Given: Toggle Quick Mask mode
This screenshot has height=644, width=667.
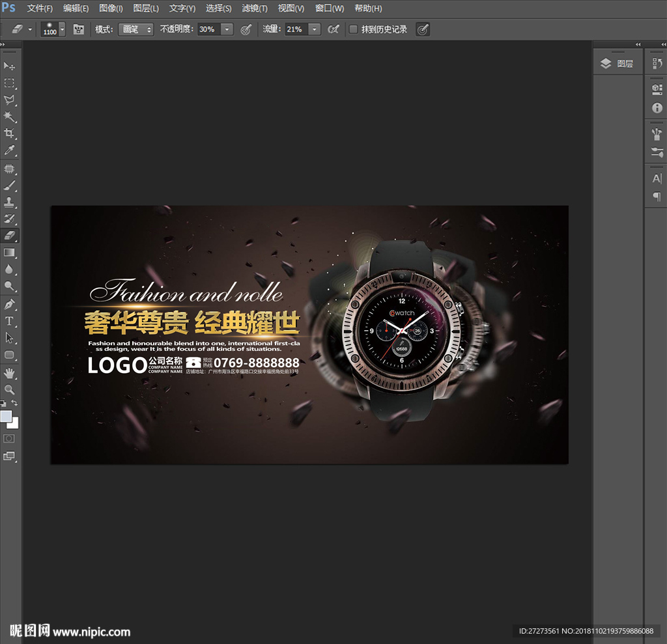Looking at the screenshot, I should (x=9, y=438).
